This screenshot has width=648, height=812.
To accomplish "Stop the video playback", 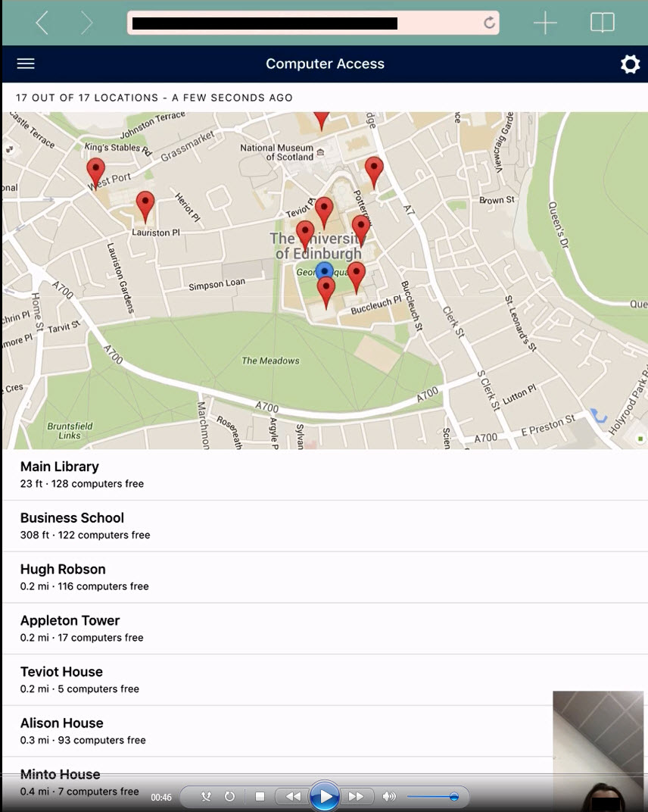I will point(260,796).
